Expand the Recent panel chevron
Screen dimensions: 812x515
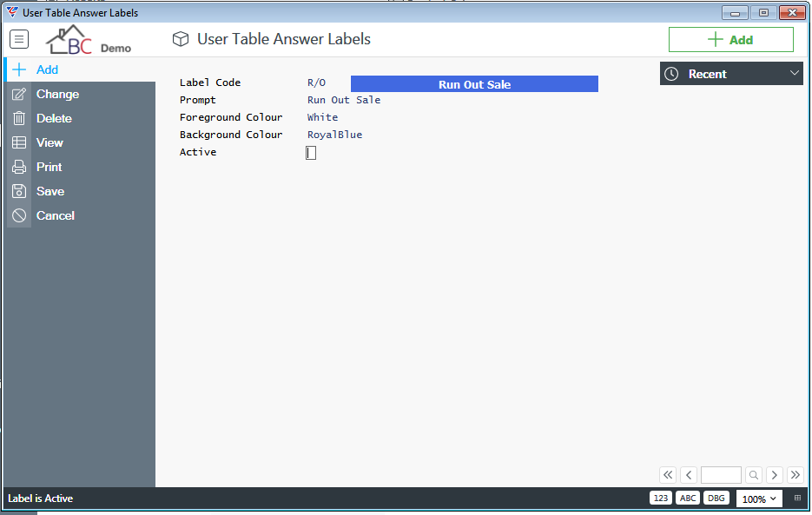[x=795, y=73]
